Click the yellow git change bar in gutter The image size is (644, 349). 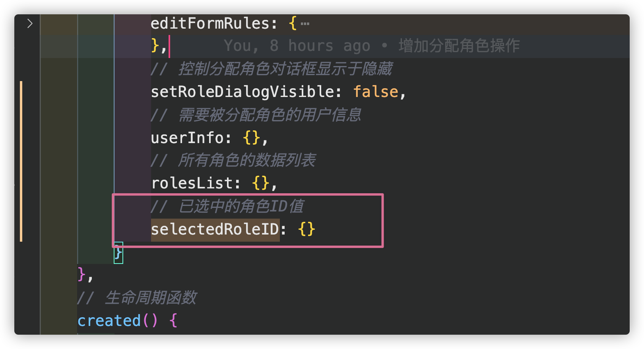pyautogui.click(x=21, y=161)
